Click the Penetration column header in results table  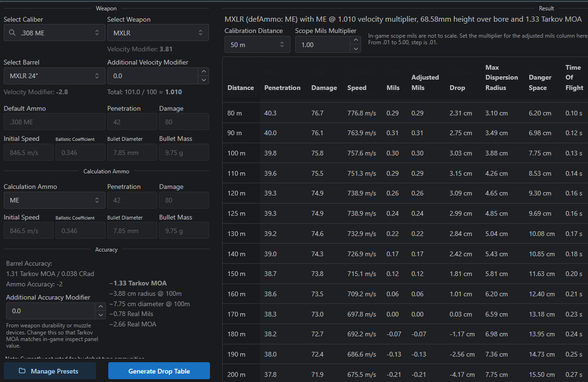coord(282,88)
